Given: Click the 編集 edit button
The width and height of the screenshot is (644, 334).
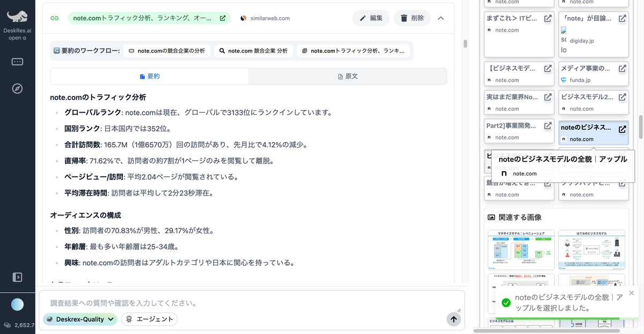Looking at the screenshot, I should pos(371,18).
